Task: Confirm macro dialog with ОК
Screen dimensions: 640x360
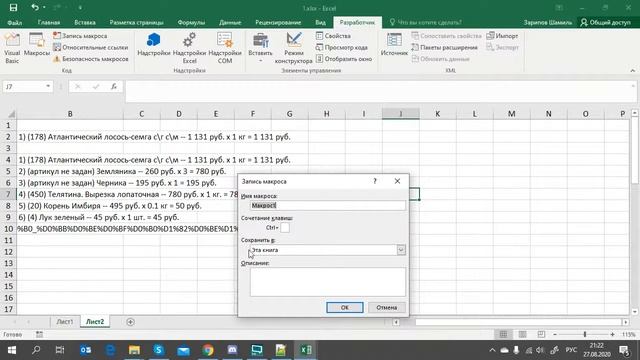Action: point(344,307)
